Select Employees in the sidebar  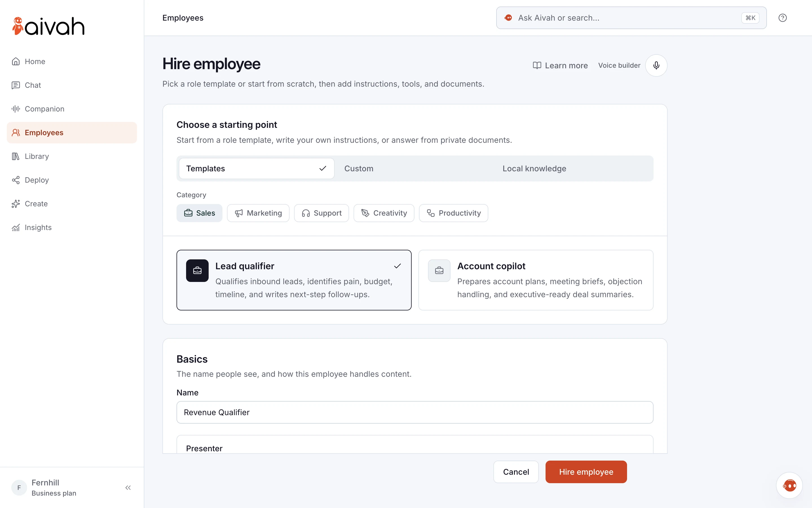(72, 133)
